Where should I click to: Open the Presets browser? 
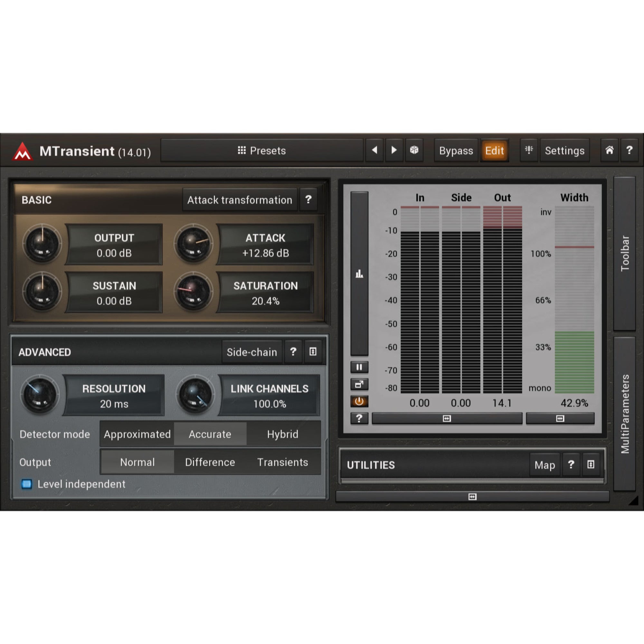[x=262, y=150]
